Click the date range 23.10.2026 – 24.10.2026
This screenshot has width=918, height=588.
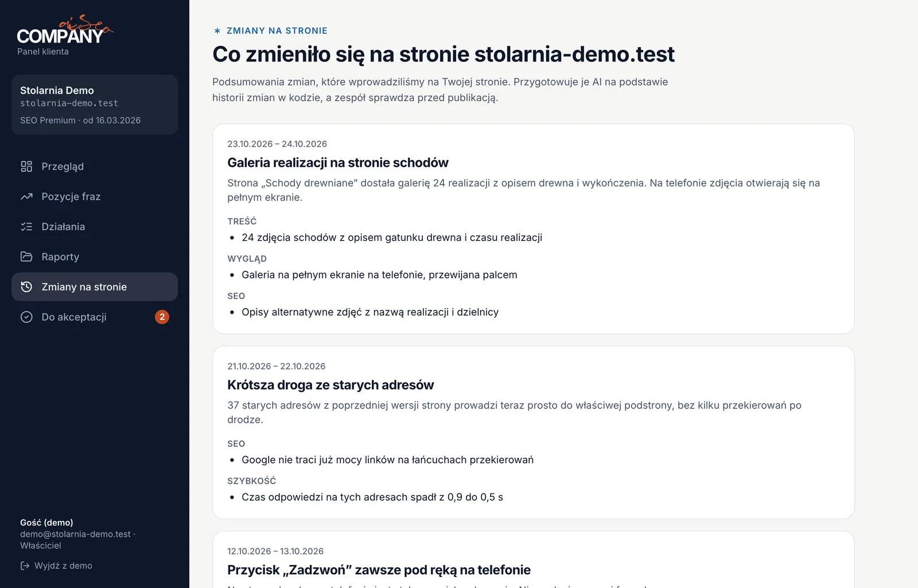click(x=277, y=144)
